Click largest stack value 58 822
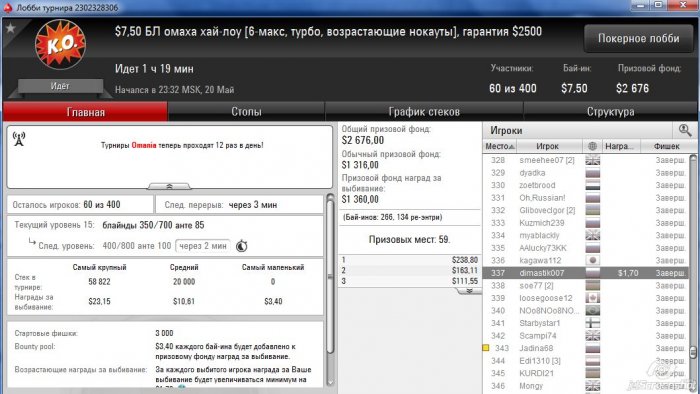This screenshot has height=394, width=700. tap(99, 282)
